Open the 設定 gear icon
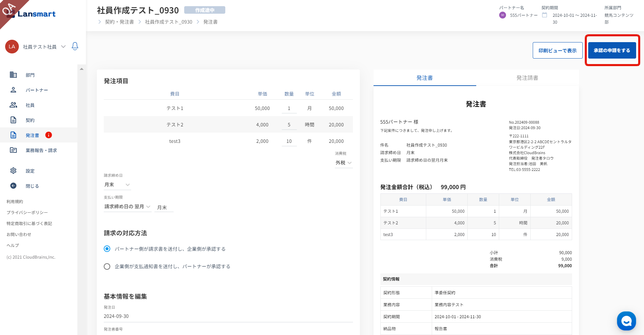This screenshot has height=335, width=644. [x=13, y=171]
